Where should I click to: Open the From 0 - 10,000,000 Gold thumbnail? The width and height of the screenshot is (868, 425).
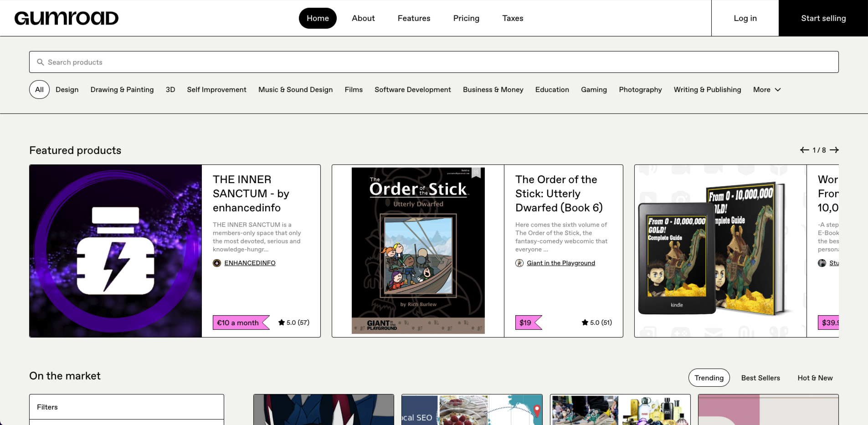click(720, 251)
